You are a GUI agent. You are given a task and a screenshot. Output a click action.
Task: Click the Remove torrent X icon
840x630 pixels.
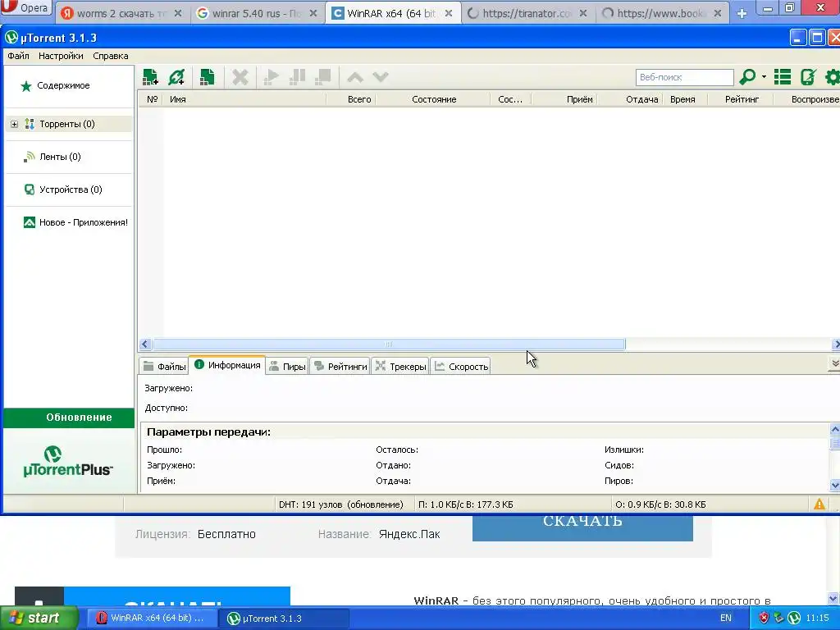coord(240,77)
